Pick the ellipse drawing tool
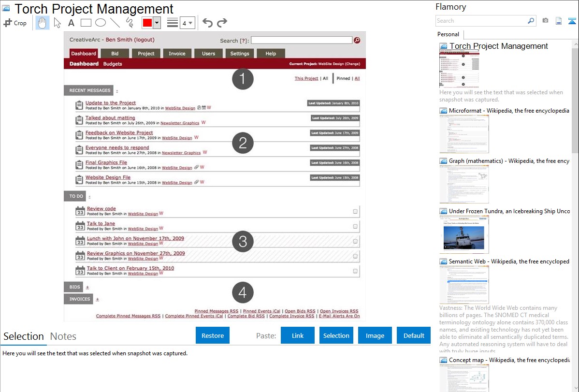Image resolution: width=579 pixels, height=392 pixels. (101, 23)
